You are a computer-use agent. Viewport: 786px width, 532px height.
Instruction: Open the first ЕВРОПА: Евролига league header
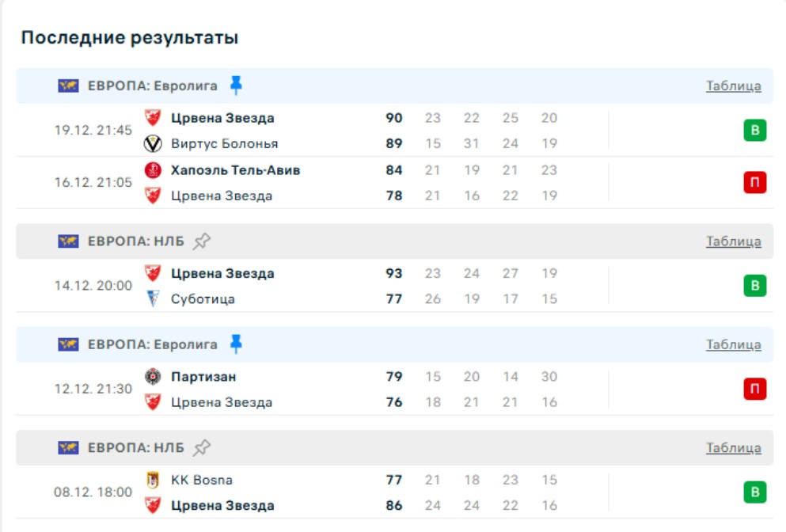click(152, 85)
